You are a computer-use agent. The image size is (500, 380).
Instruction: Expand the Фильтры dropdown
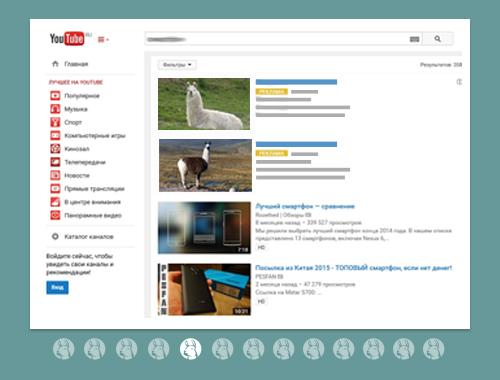coord(177,65)
